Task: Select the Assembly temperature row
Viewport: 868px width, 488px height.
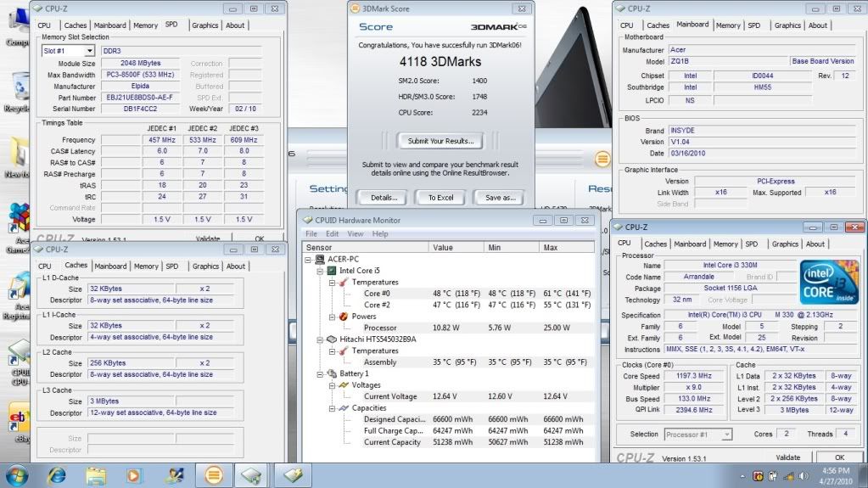Action: pyautogui.click(x=448, y=362)
